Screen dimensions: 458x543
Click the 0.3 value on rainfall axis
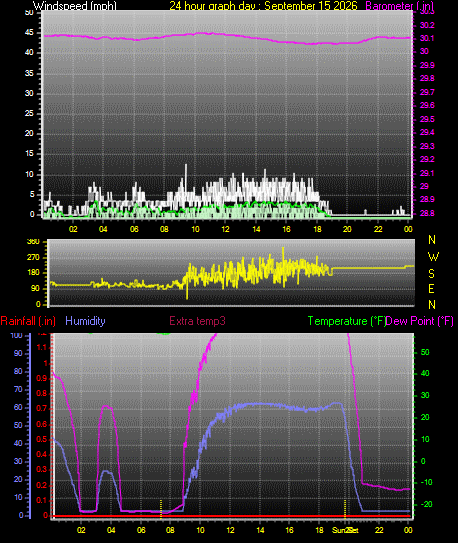[x=42, y=470]
